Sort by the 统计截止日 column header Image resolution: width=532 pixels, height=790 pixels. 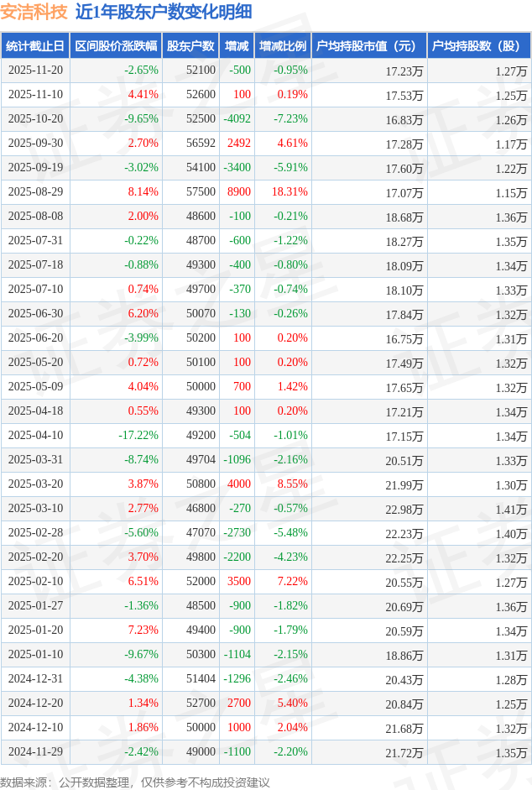pos(35,46)
